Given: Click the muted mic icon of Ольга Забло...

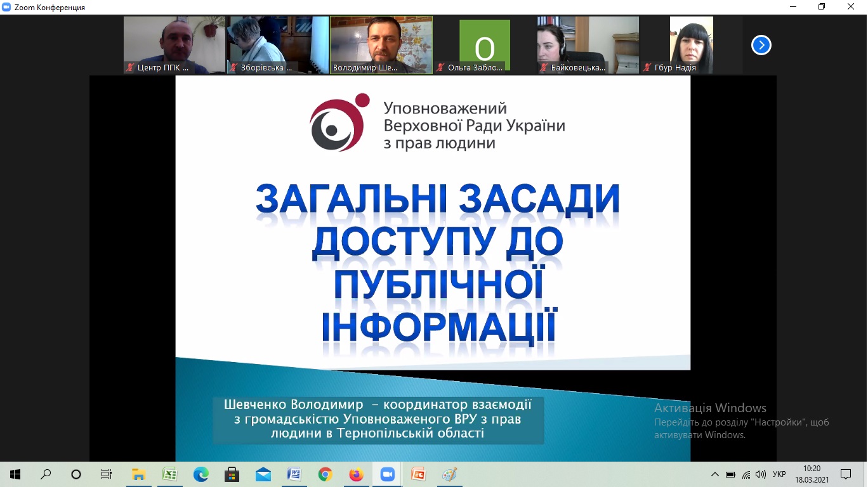Looking at the screenshot, I should 441,67.
